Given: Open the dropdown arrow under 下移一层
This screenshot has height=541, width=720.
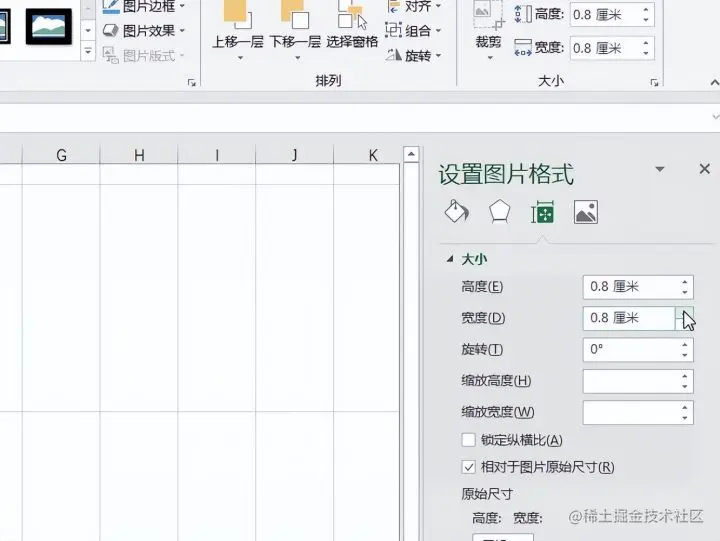Looking at the screenshot, I should coord(298,58).
